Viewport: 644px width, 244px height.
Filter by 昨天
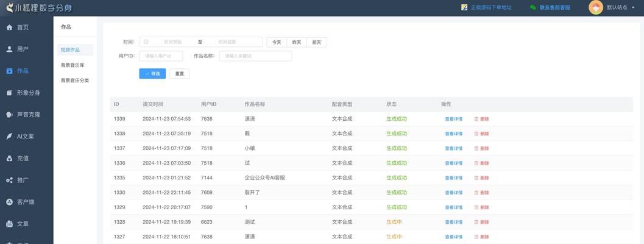click(297, 42)
